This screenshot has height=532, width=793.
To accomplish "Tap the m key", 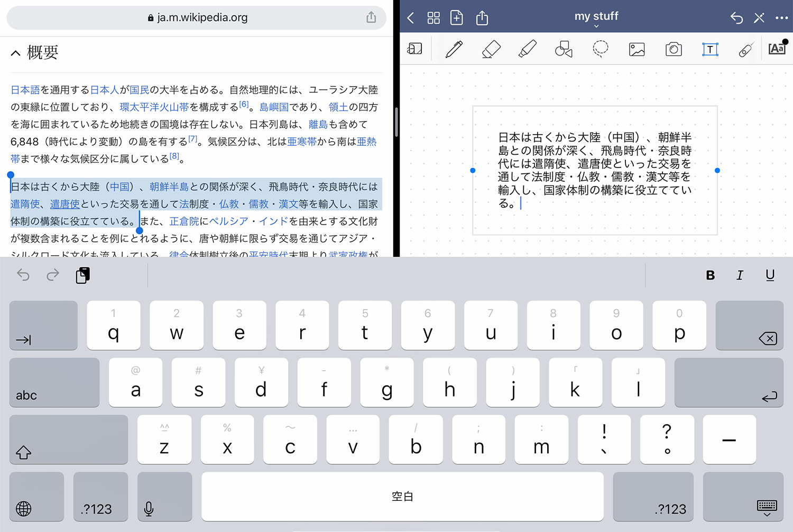I will [x=541, y=440].
